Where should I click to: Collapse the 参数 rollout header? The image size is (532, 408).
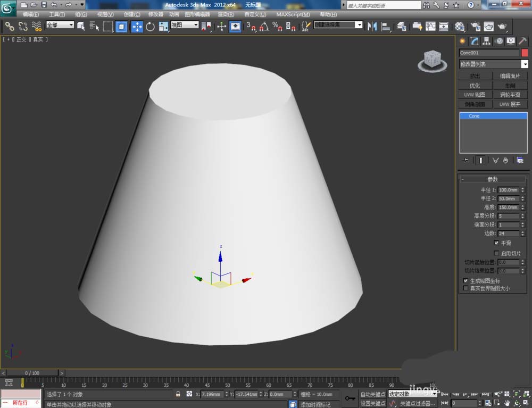pos(492,179)
